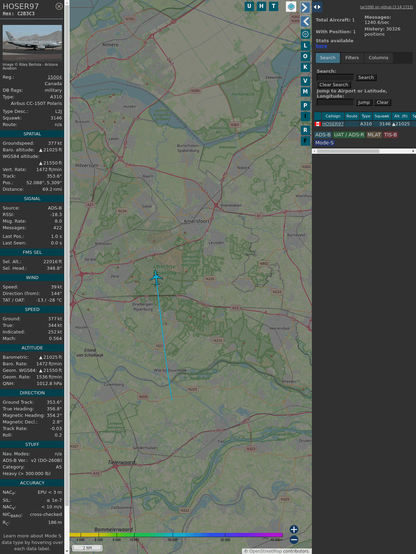Viewport: 416px width, 554px height.
Task: Click the Jump to Airport input field
Action: click(x=335, y=102)
